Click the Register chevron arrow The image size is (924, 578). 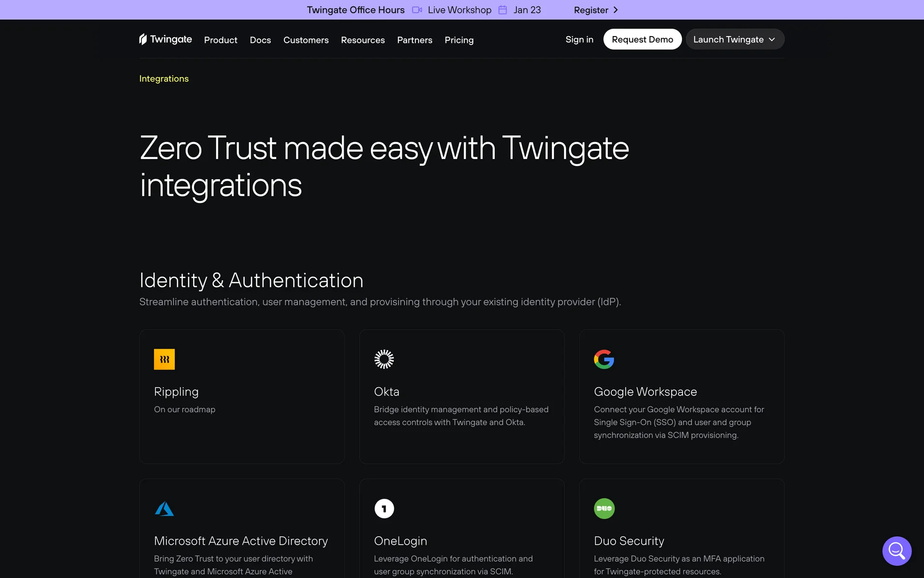(x=616, y=10)
